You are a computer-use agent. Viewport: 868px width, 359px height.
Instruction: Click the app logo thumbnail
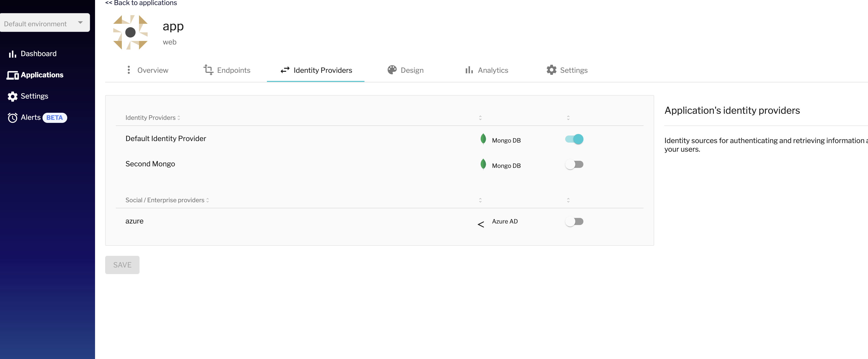[x=131, y=32]
